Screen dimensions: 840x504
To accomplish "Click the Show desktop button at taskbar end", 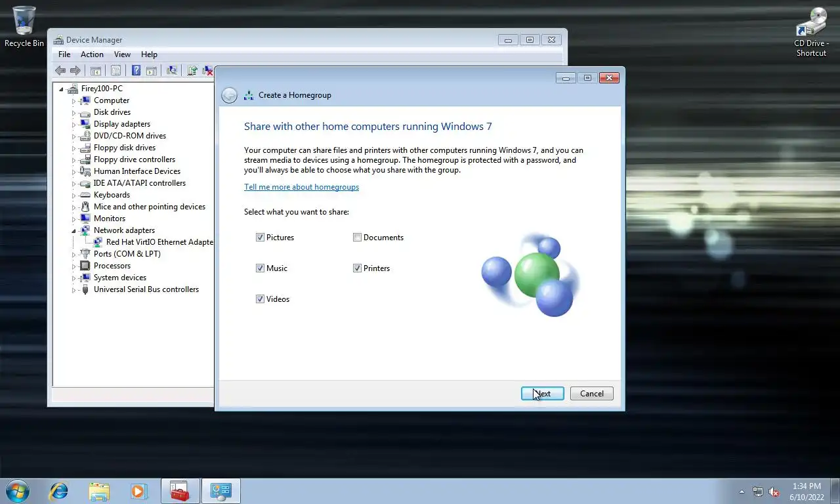I will 835,492.
